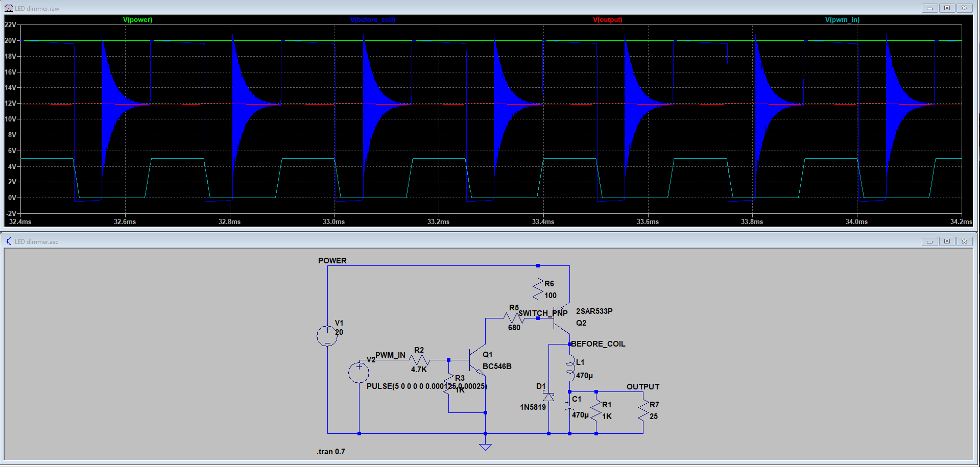Screen dimensions: 980x467
Task: Click the LED dimmer.asc window icon
Action: tap(8, 241)
